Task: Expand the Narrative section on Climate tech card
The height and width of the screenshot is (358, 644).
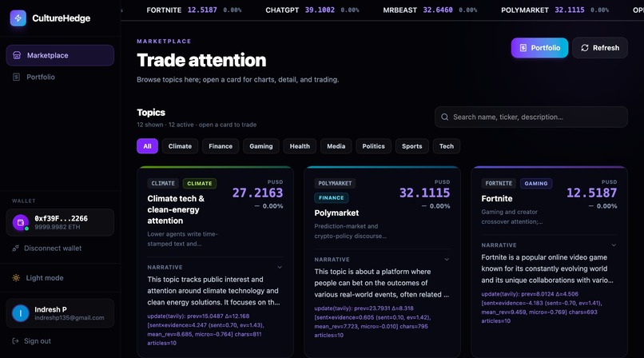Action: coord(280,267)
